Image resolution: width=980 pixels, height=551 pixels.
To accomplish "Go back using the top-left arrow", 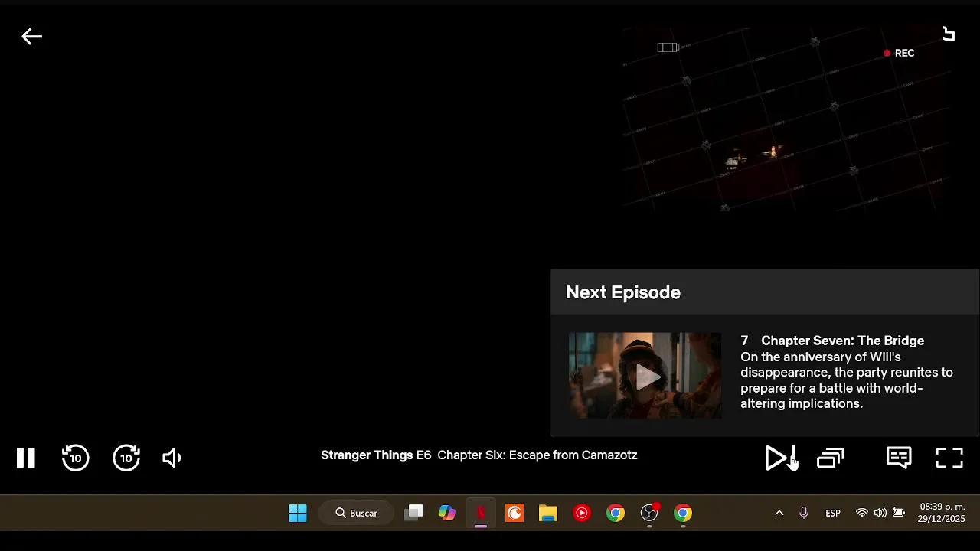I will point(31,36).
